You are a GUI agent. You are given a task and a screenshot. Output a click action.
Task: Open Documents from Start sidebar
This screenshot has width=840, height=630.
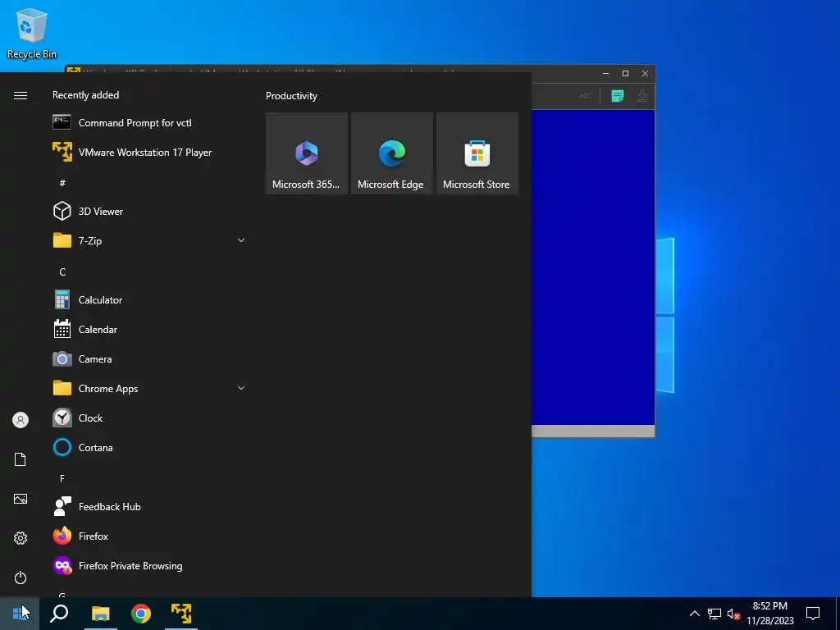(21, 459)
